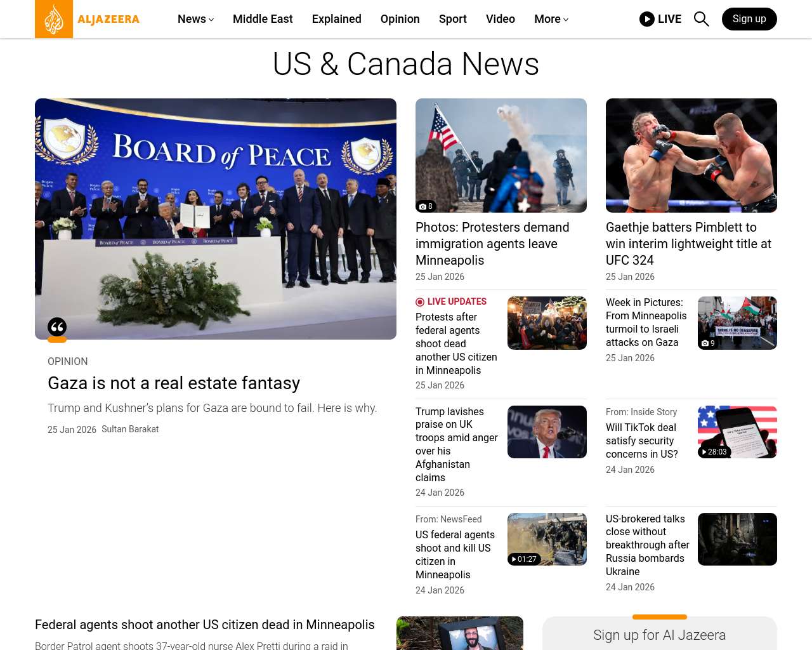Open the Gaethje batters Pimblett UFC thumbnail
Viewport: 812px width, 650px height.
(691, 156)
